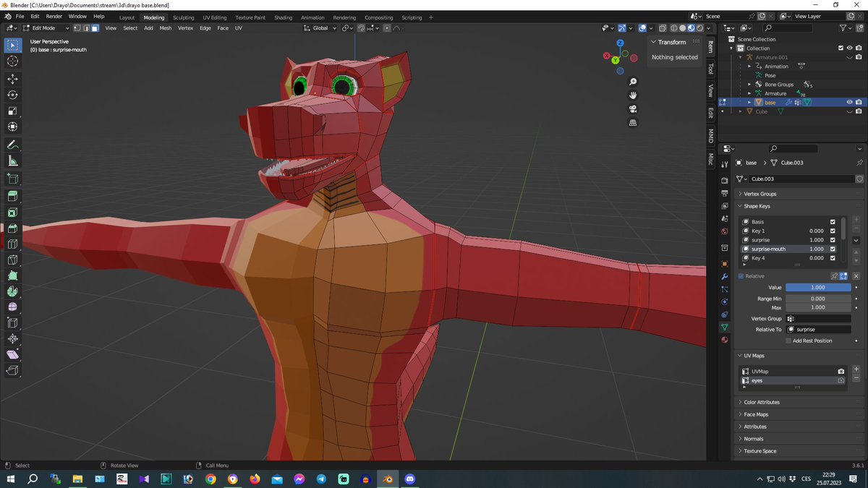Viewport: 868px width, 488px height.
Task: Pick the Inset Faces tool
Action: (x=12, y=213)
